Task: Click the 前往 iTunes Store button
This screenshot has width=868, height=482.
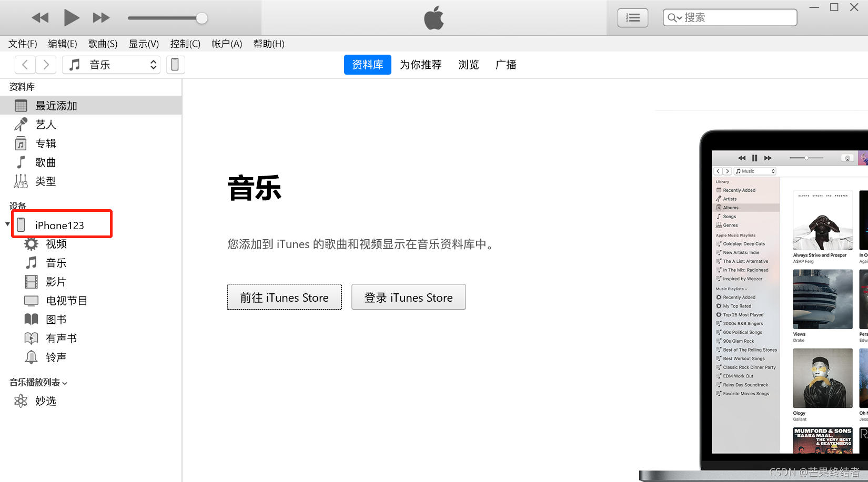Action: [x=285, y=297]
